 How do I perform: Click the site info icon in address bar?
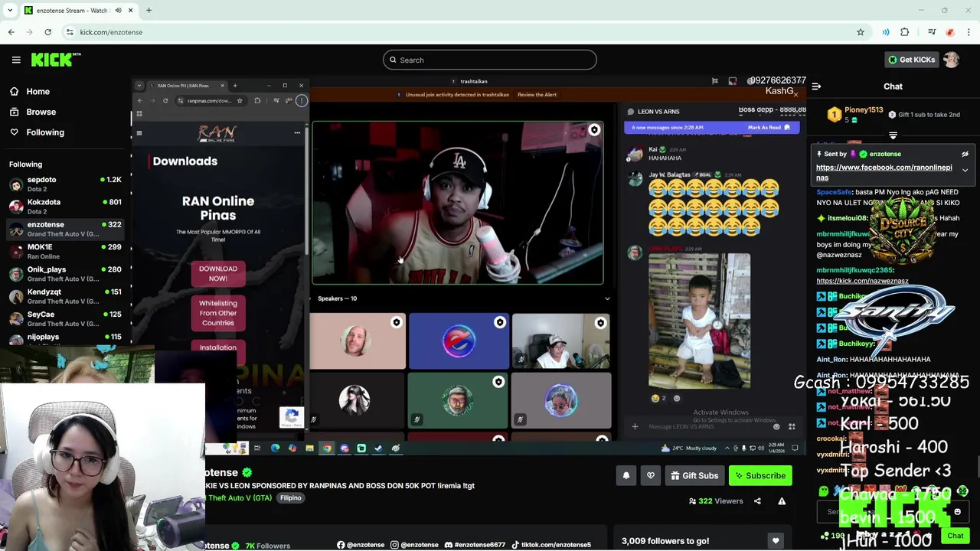[x=70, y=32]
